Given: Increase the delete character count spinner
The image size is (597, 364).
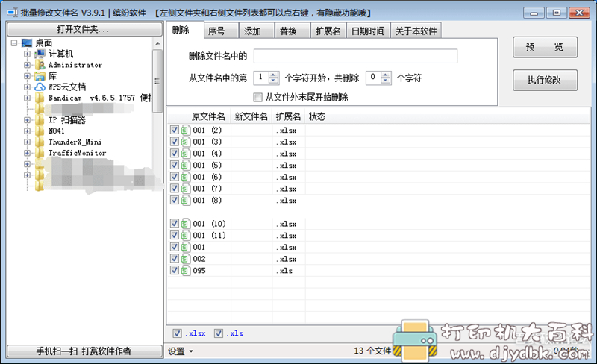Looking at the screenshot, I should [386, 75].
